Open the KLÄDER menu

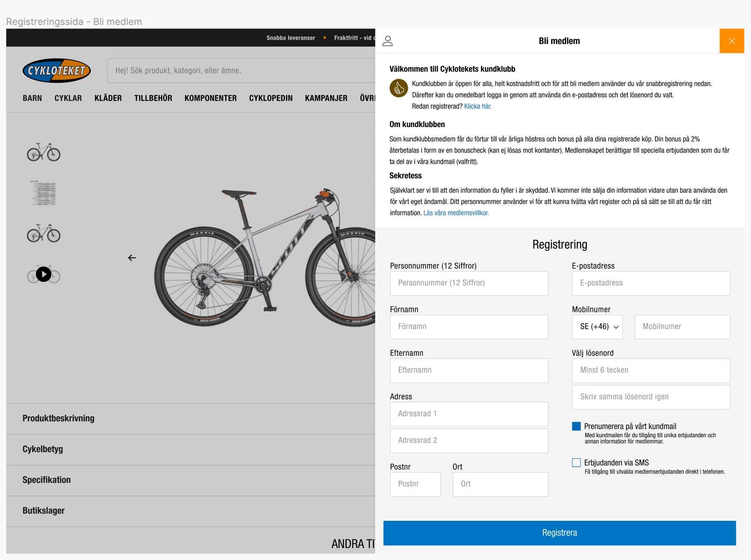(108, 98)
